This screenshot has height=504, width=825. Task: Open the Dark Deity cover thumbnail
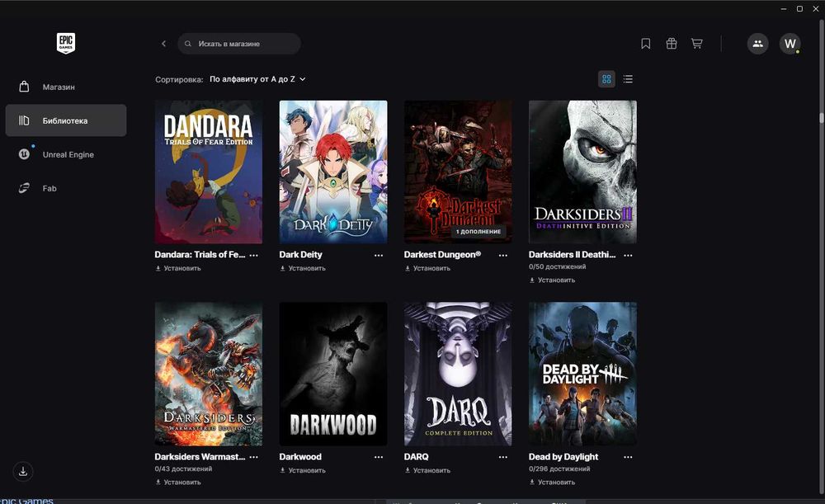coord(333,172)
